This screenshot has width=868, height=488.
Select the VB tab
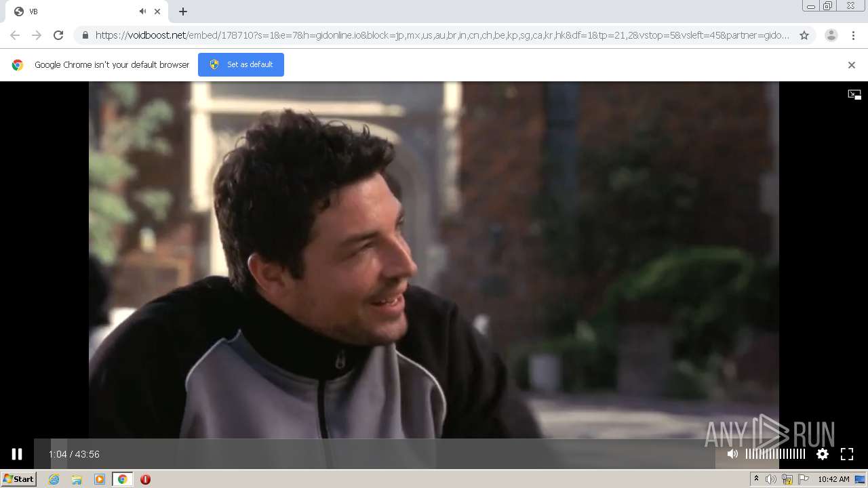pos(85,12)
